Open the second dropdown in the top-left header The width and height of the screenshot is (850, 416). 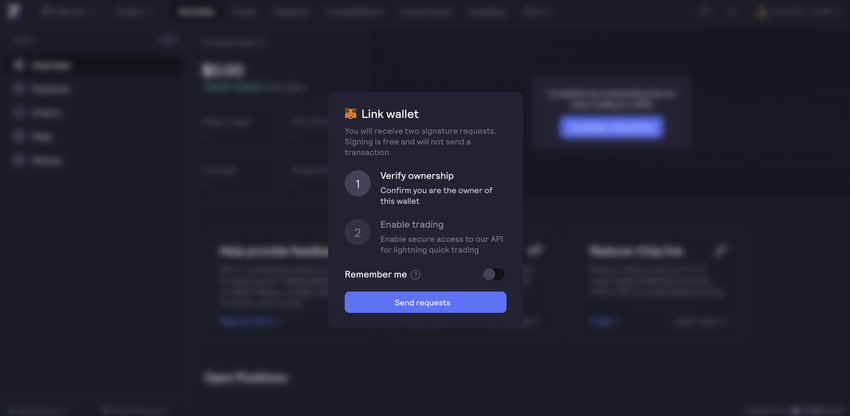point(136,12)
